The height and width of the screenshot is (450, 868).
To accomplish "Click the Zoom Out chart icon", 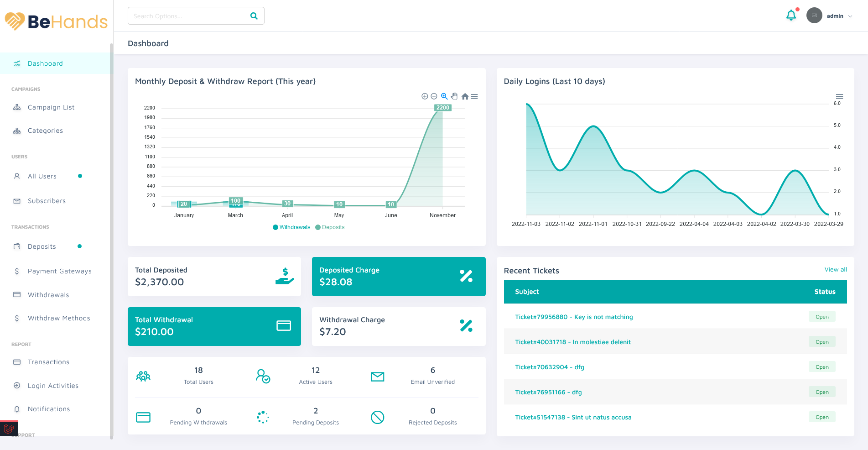I will 434,96.
